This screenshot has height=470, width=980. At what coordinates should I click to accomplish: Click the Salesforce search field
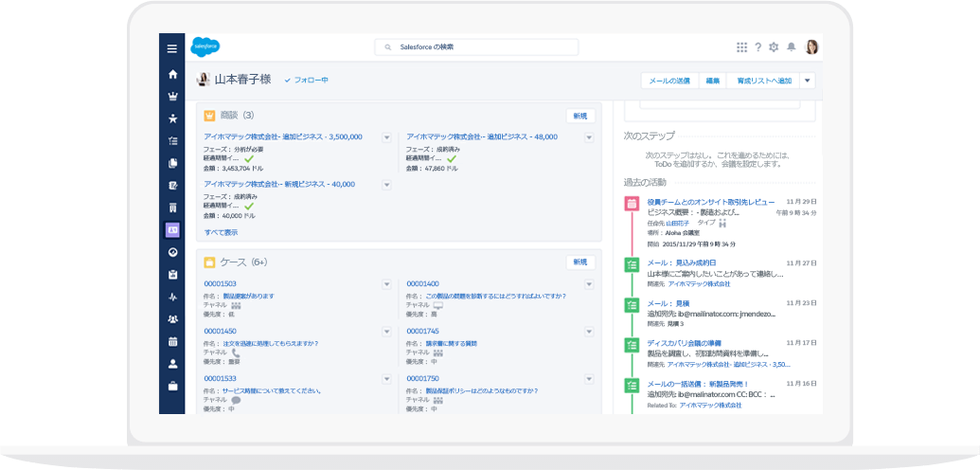click(476, 46)
